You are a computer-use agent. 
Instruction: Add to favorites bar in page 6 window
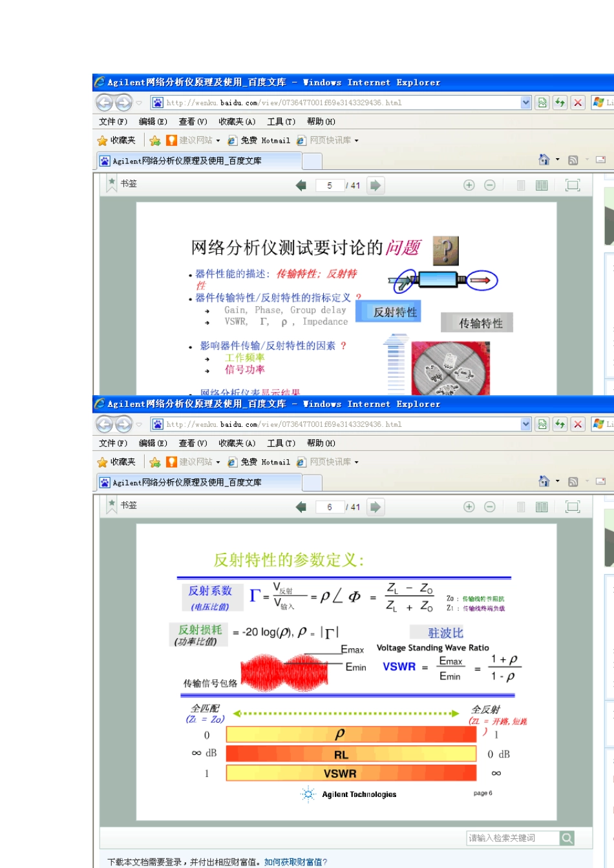154,462
